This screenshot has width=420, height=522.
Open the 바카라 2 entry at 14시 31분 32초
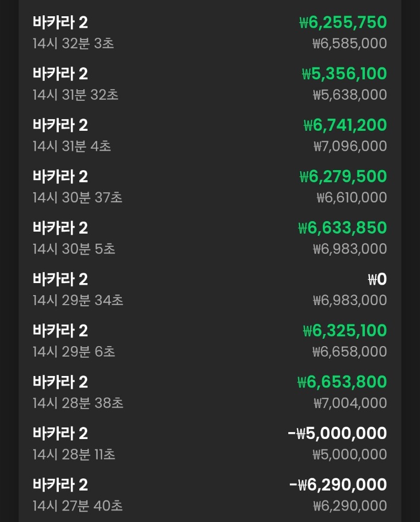(x=210, y=84)
